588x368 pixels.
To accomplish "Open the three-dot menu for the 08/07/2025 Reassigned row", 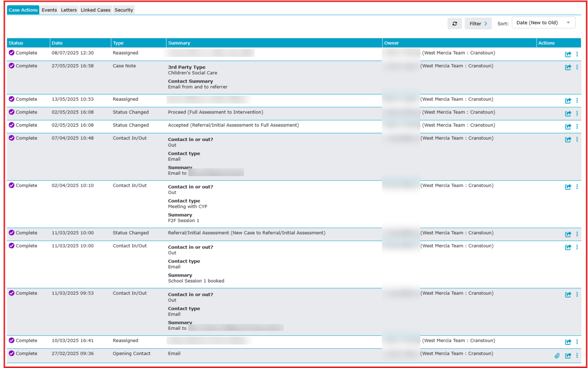I will 577,54.
